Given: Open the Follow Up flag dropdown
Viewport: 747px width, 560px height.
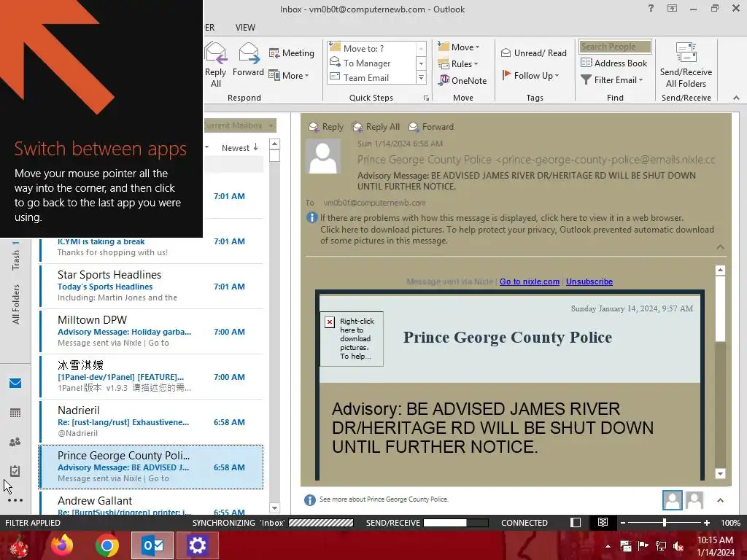Looking at the screenshot, I should [531, 75].
